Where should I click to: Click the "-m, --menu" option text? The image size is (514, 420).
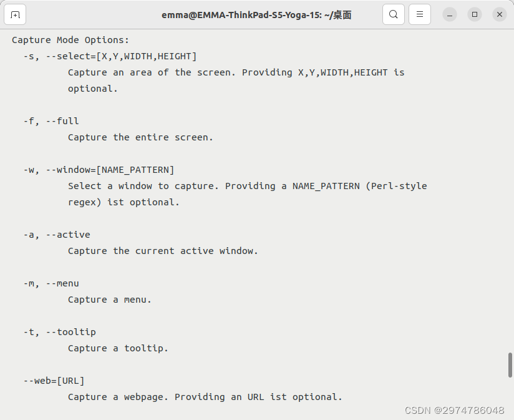coord(51,283)
